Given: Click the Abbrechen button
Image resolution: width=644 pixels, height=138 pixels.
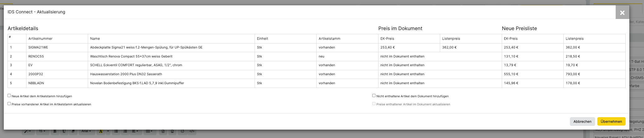Looking at the screenshot, I should tap(582, 122).
